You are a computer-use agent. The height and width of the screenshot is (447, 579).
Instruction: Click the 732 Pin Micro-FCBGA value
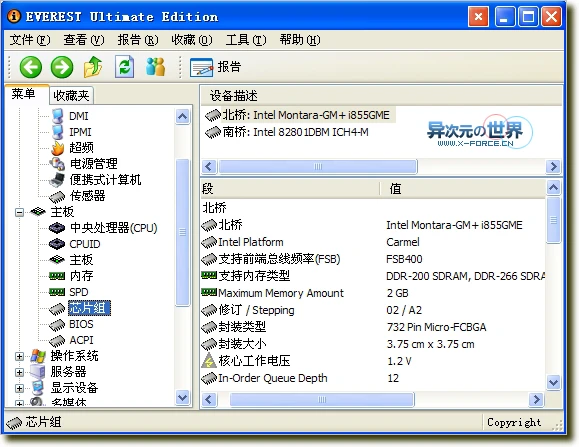(436, 327)
